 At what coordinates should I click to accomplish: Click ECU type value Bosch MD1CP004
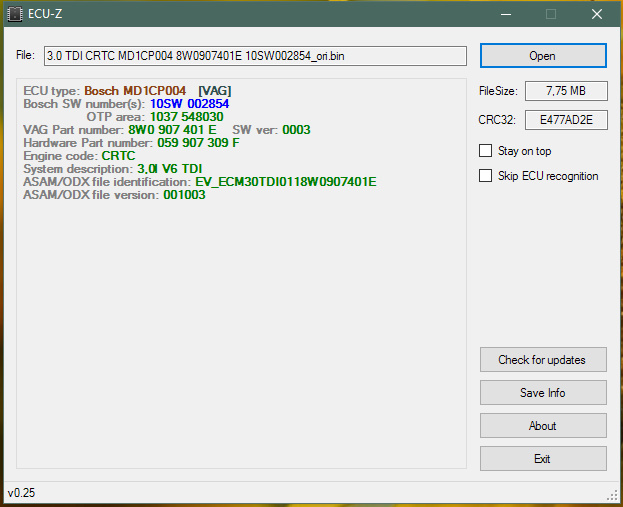pyautogui.click(x=135, y=91)
